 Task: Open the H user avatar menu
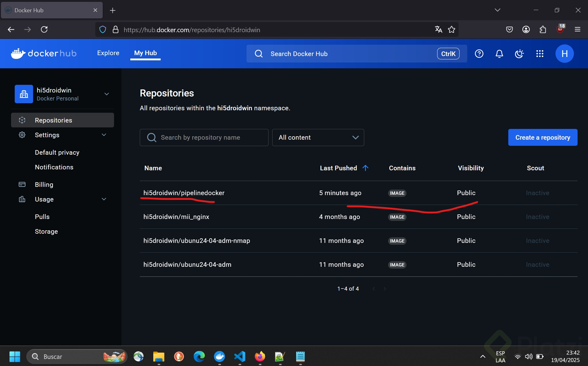(564, 54)
